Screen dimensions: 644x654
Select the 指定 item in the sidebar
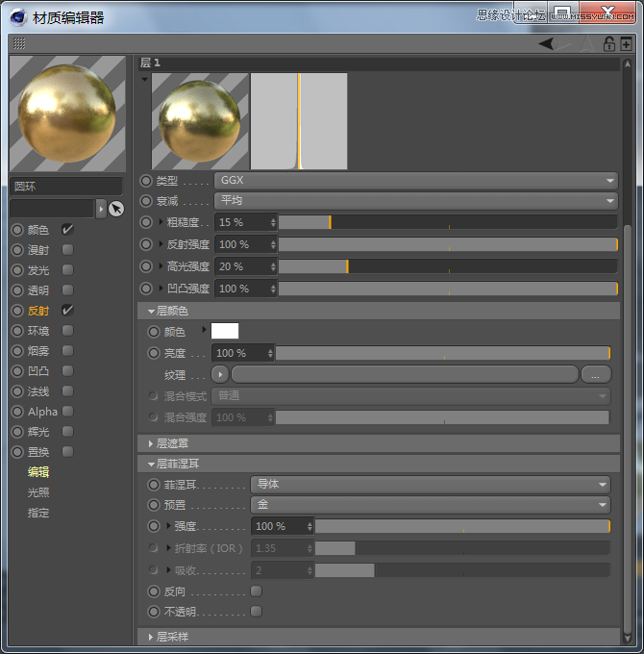(x=38, y=513)
